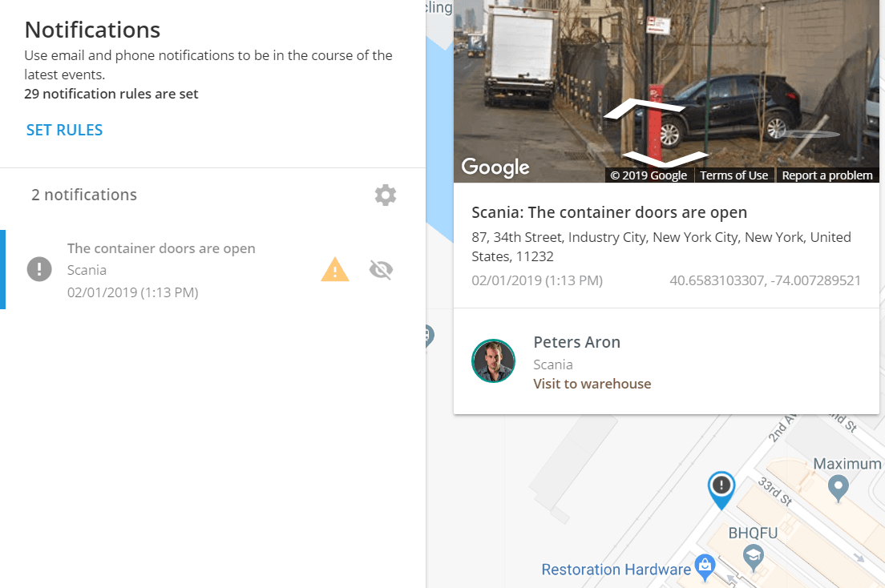
Task: Move backward using lower street view arrow
Action: point(665,159)
